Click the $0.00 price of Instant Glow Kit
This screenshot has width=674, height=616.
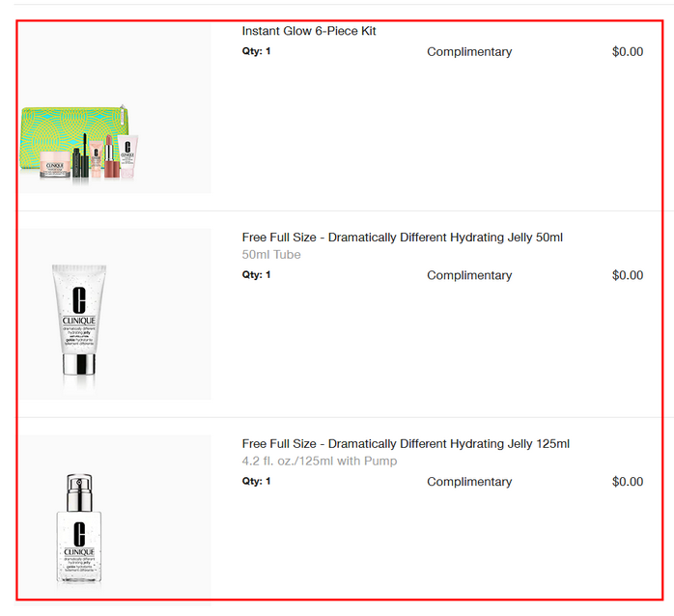(x=628, y=51)
